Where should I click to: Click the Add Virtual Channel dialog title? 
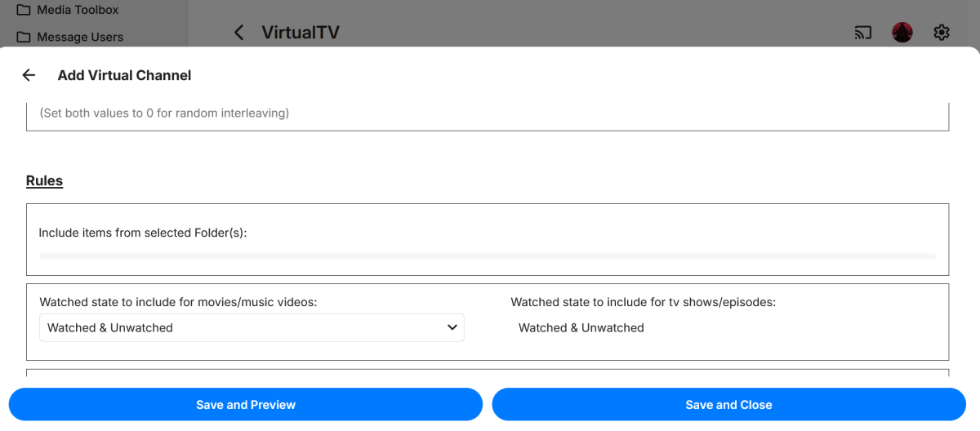pos(124,75)
